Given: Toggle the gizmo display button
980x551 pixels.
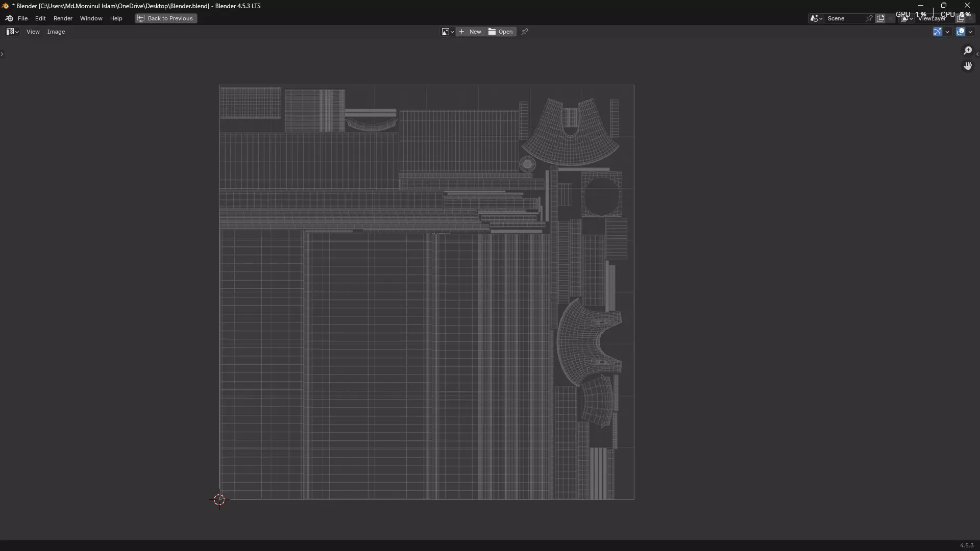Looking at the screenshot, I should point(937,32).
